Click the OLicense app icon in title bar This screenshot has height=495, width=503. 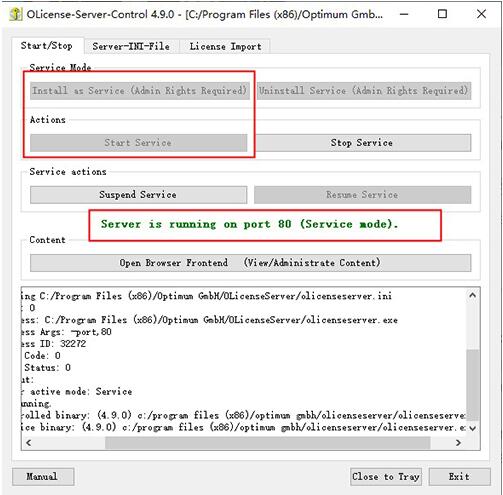click(x=15, y=14)
